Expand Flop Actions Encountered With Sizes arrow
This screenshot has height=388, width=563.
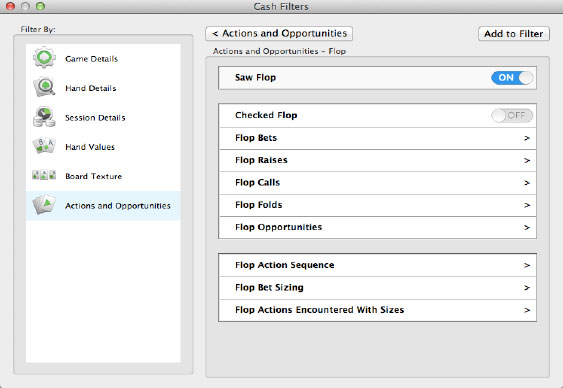527,310
